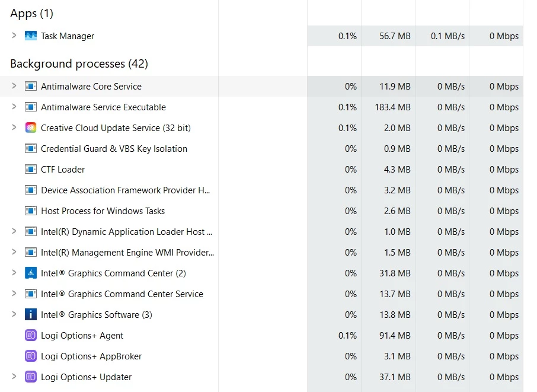Select Host Process for Windows Tasks name

click(103, 211)
